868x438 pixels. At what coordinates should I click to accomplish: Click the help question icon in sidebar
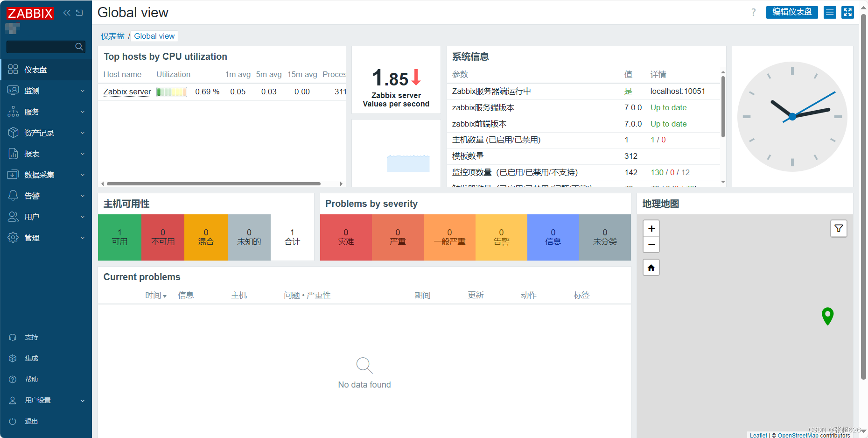[13, 379]
